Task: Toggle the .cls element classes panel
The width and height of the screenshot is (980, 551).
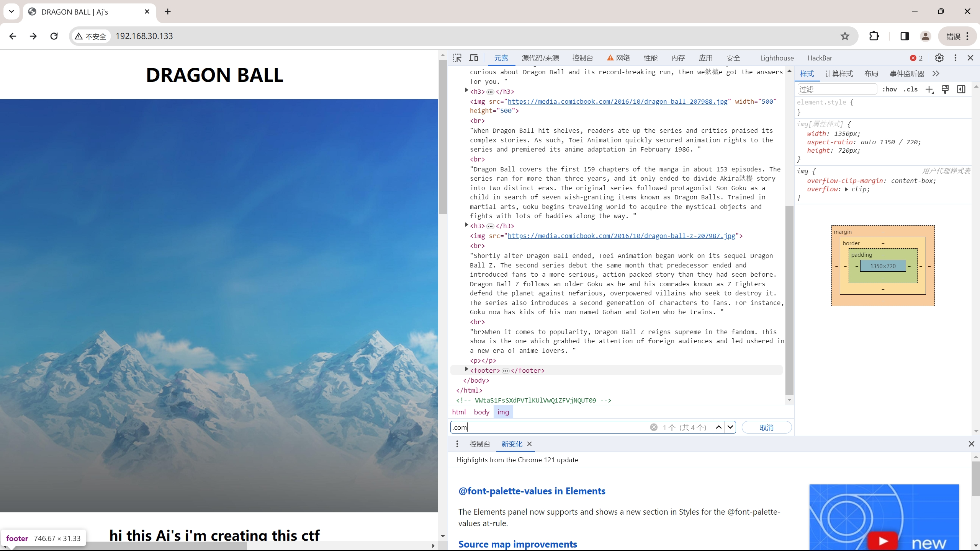Action: point(911,90)
